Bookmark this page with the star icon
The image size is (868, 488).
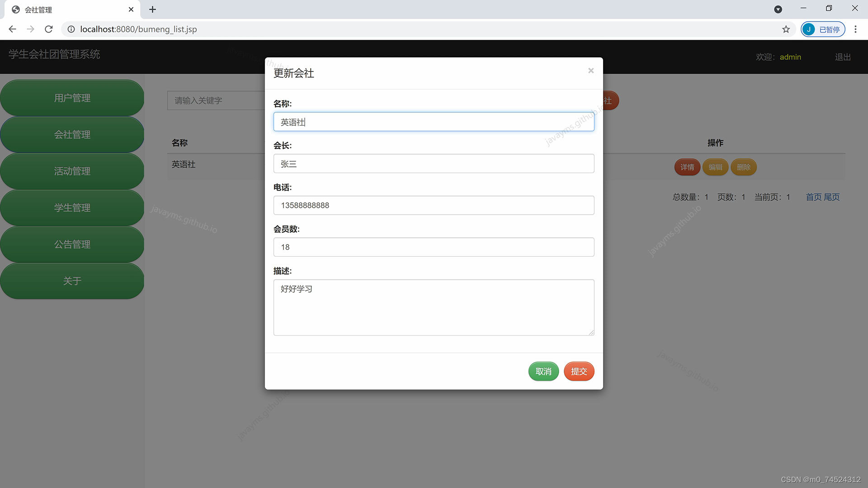(786, 29)
